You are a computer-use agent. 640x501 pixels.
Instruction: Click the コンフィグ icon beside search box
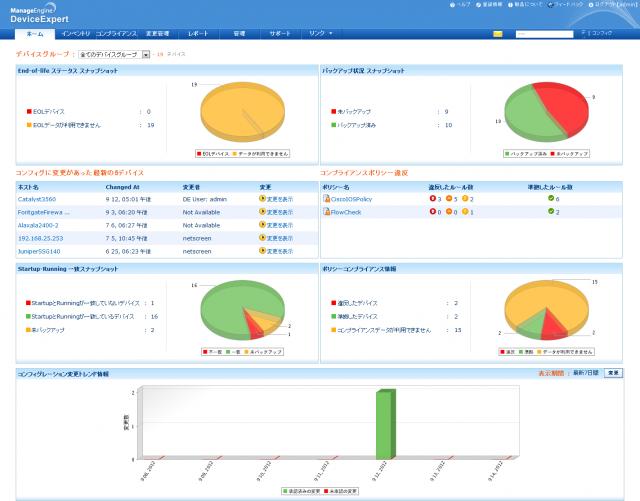pyautogui.click(x=584, y=33)
